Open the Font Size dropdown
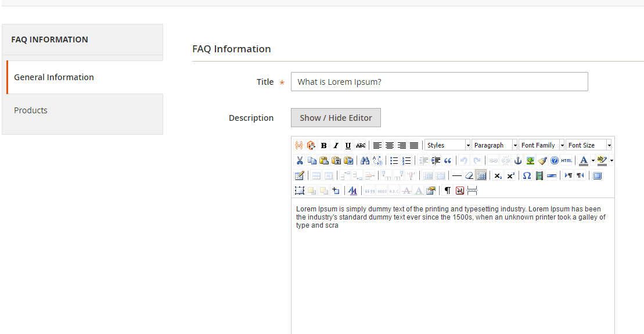Viewport: 644px width, 334px height. point(589,145)
